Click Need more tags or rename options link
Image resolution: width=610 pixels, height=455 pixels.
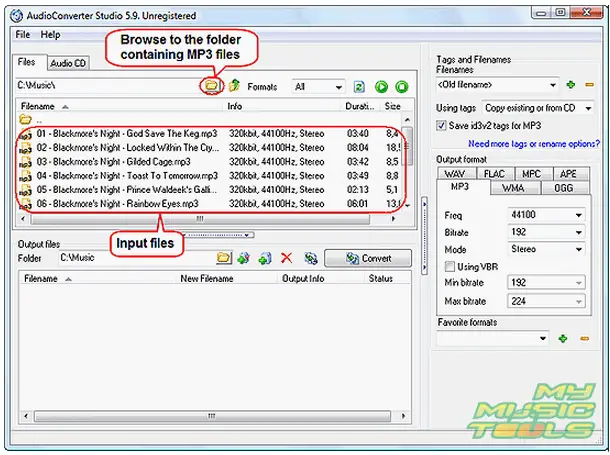click(x=534, y=144)
